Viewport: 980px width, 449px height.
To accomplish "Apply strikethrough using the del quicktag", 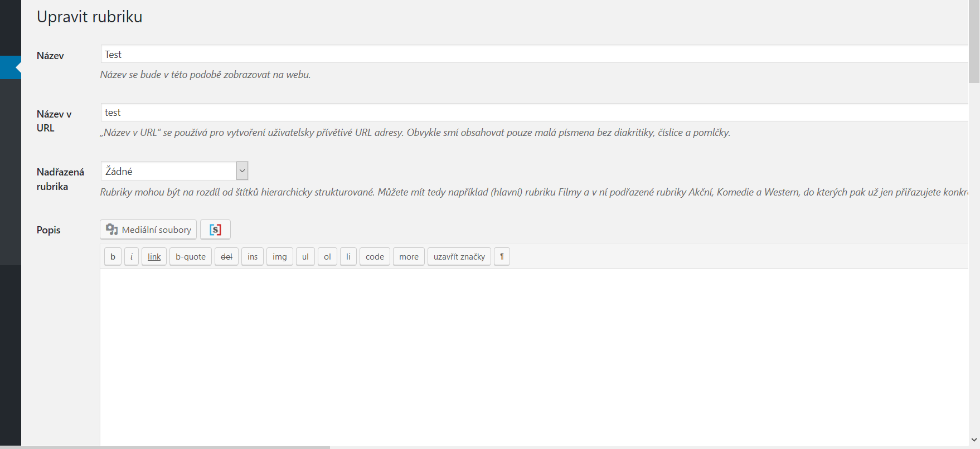I will click(226, 256).
